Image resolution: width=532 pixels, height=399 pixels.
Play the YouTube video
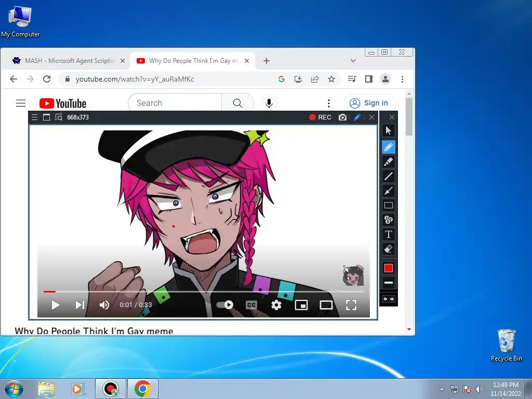click(x=55, y=304)
